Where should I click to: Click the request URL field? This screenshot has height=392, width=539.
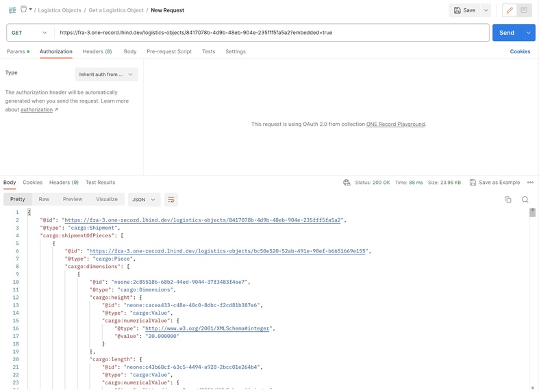pos(272,33)
